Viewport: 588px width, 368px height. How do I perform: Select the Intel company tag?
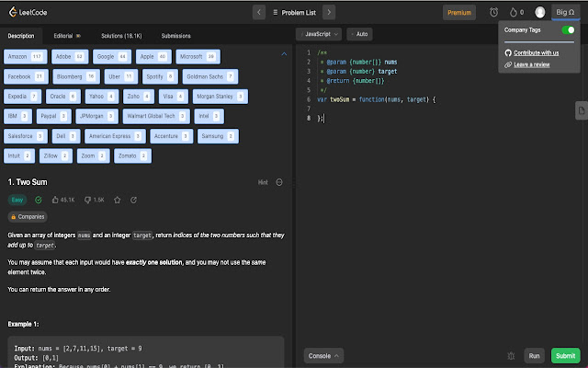(x=209, y=117)
